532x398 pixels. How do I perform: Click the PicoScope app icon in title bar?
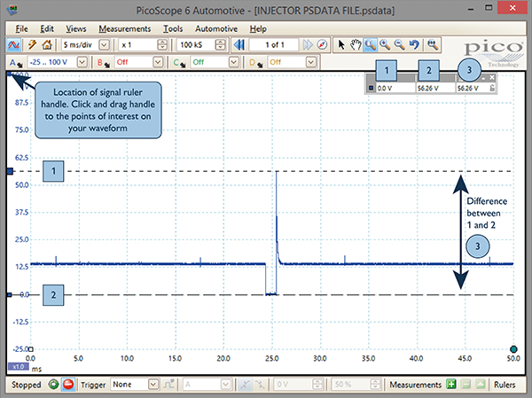click(13, 10)
